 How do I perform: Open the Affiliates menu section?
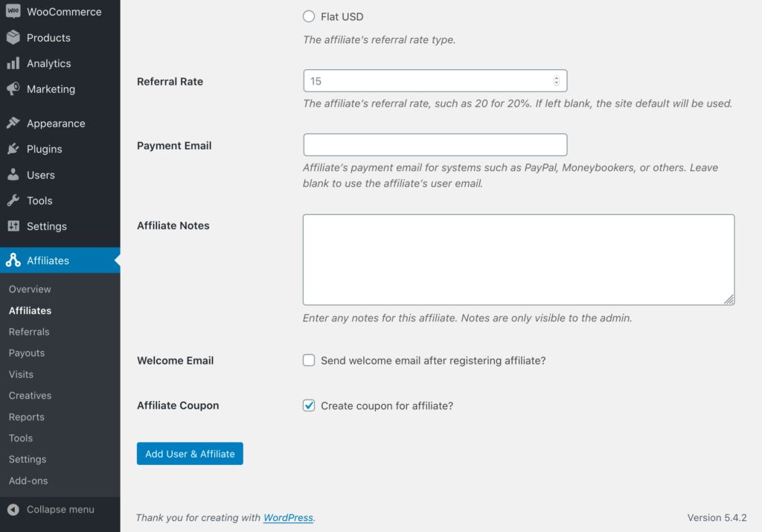(x=48, y=260)
